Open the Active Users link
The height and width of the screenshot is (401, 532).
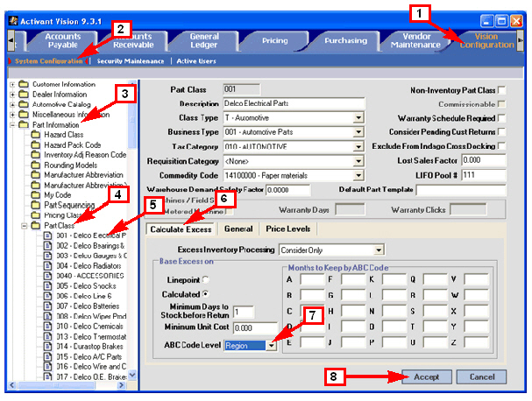[196, 61]
